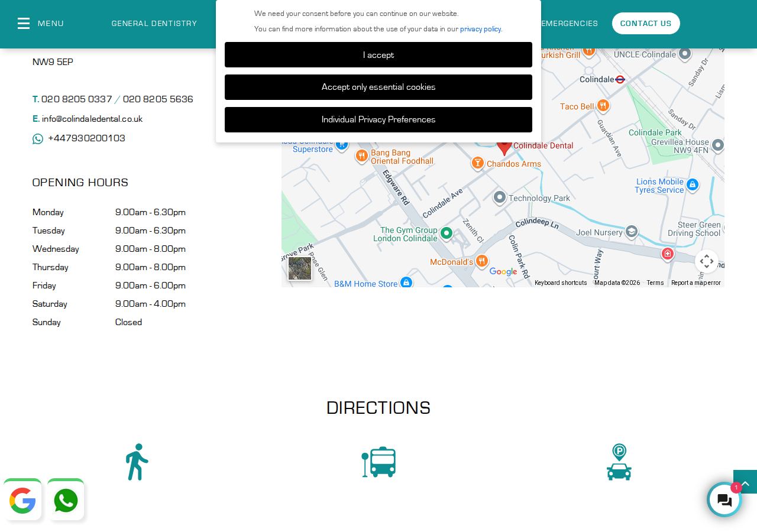Click the +447930200103 WhatsApp number
The height and width of the screenshot is (532, 757).
coord(87,138)
